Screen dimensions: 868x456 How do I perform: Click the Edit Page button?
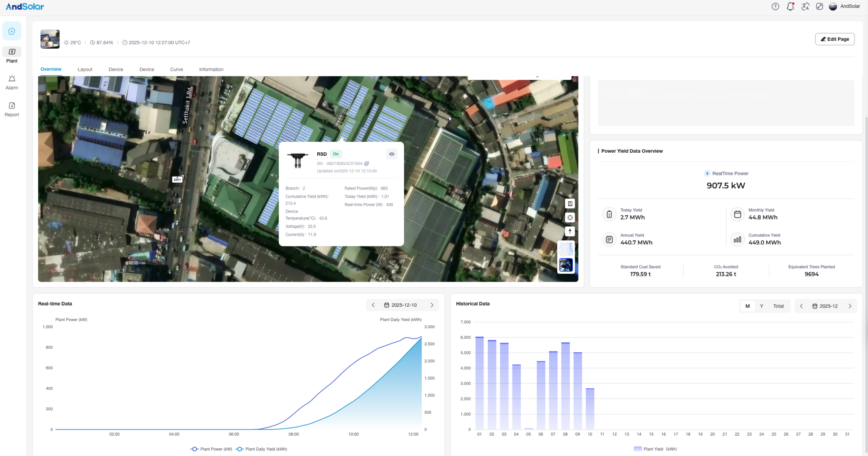[x=835, y=39]
